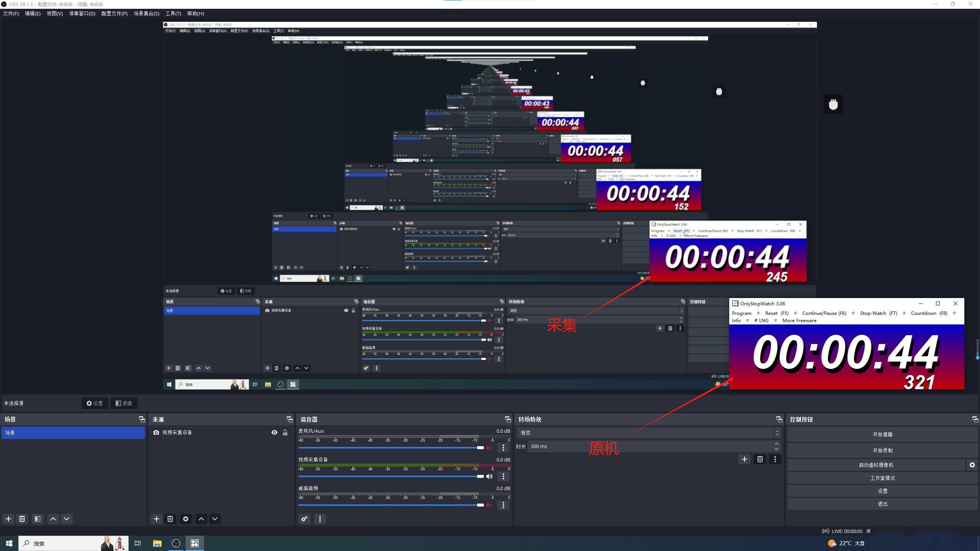Open advanced audio properties gears icon
980x551 pixels.
[304, 519]
